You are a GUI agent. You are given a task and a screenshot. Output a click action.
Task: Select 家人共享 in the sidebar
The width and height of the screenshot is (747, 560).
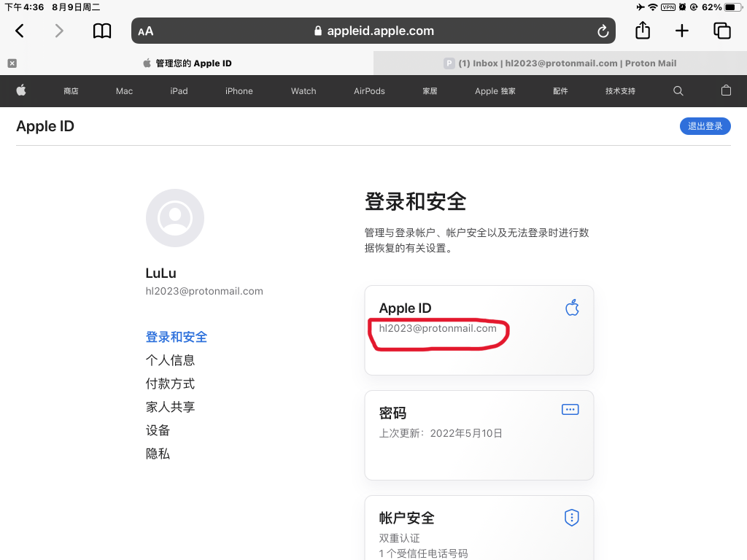[170, 407]
